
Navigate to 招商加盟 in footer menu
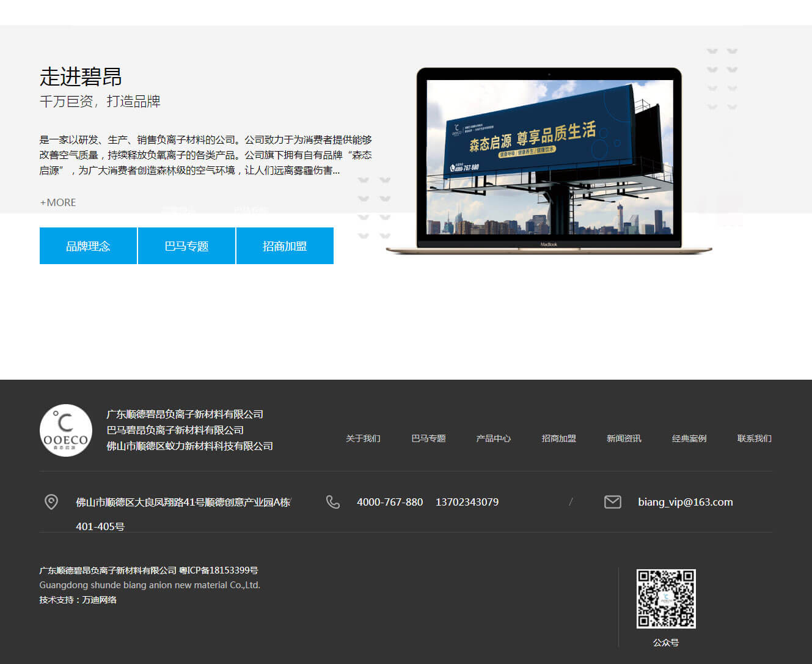click(558, 438)
